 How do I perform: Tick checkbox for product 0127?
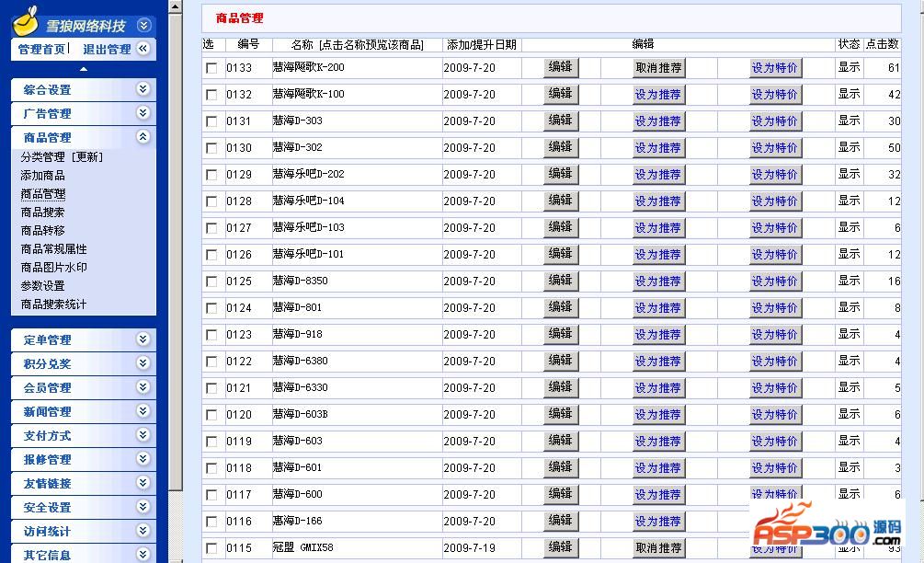(x=211, y=228)
